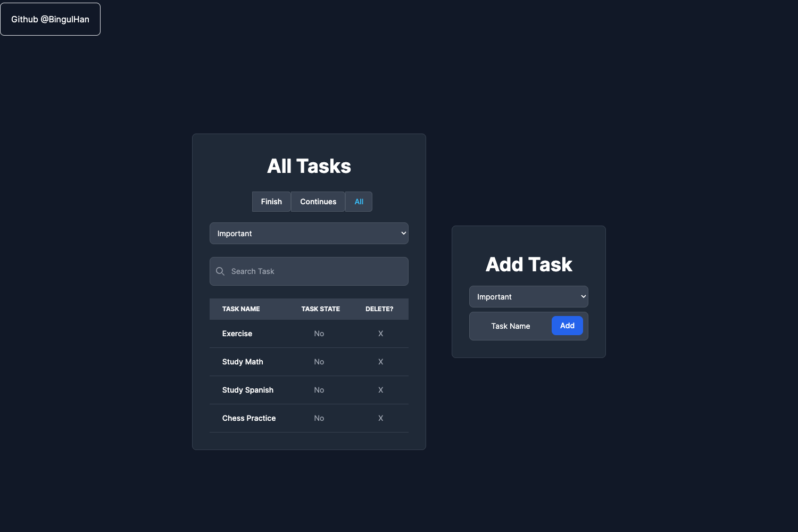
Task: Open the Important filter dropdown
Action: click(309, 233)
